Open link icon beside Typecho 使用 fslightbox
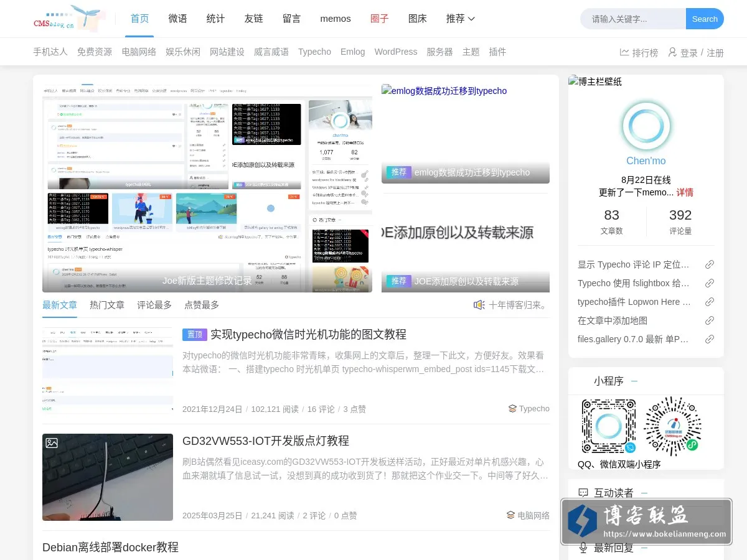 point(710,283)
